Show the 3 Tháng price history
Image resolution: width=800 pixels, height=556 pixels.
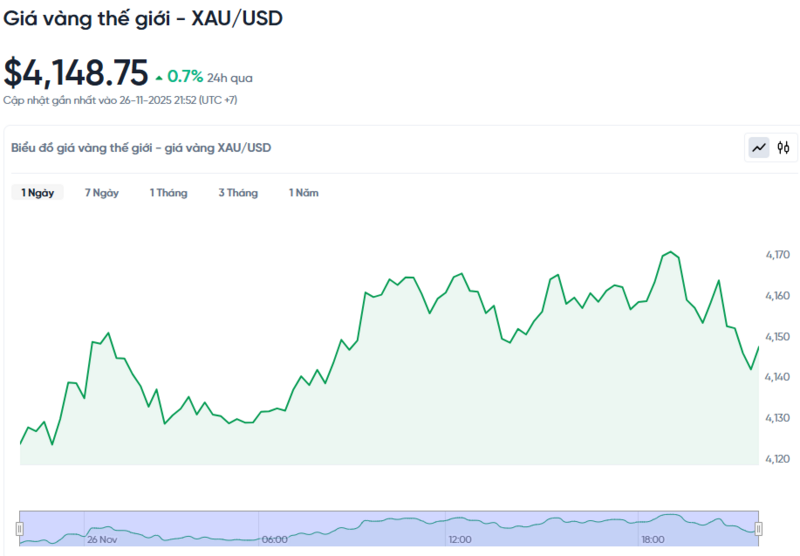click(x=238, y=193)
